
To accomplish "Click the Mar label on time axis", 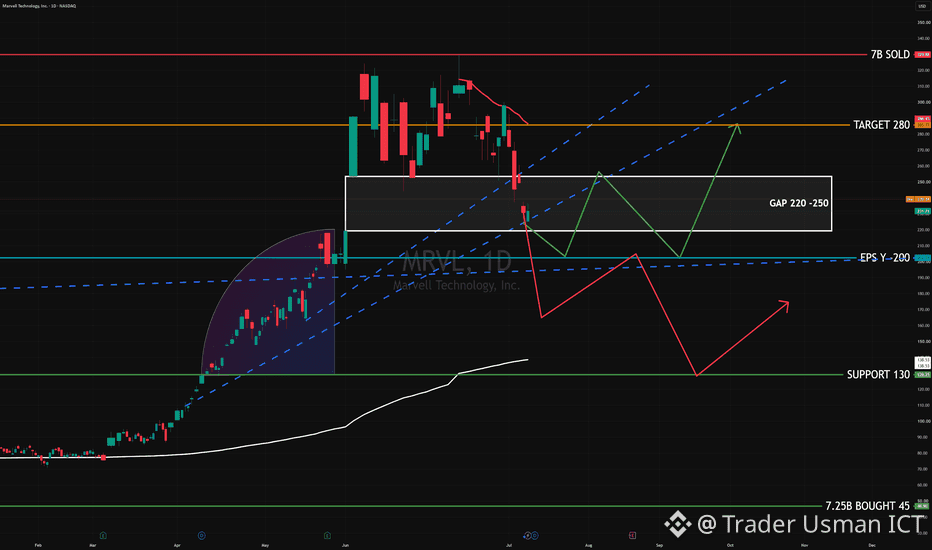I will (93, 545).
